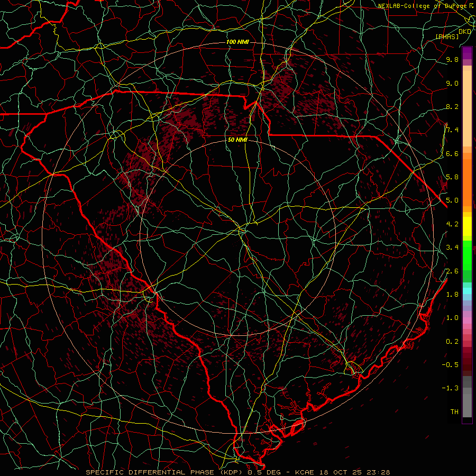Click the 7.4 scale value
Image resolution: width=476 pixels, height=476 pixels.
coord(452,130)
